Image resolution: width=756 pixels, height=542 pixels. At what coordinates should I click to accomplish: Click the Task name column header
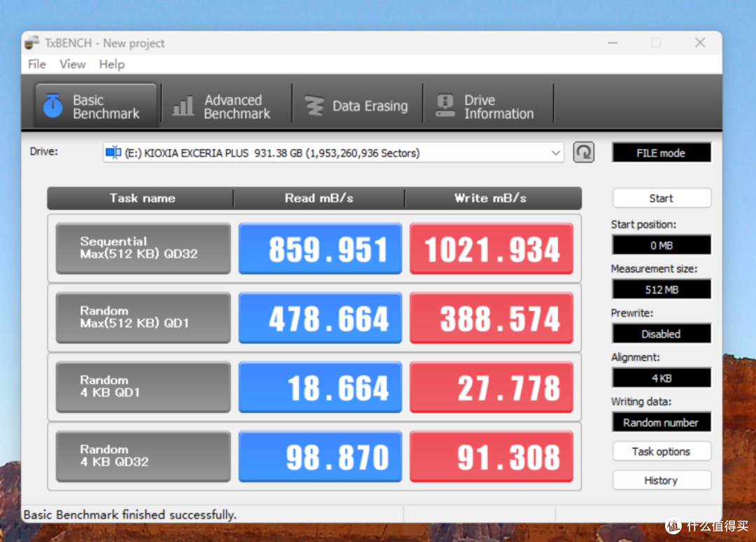[x=141, y=198]
